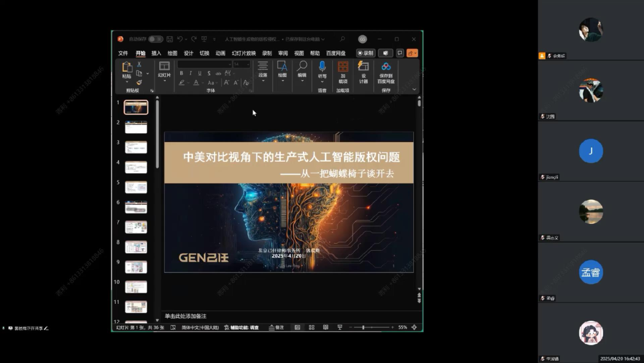The height and width of the screenshot is (363, 644).
Task: Open the Paste (粘贴) dropdown arrow
Action: pyautogui.click(x=126, y=82)
